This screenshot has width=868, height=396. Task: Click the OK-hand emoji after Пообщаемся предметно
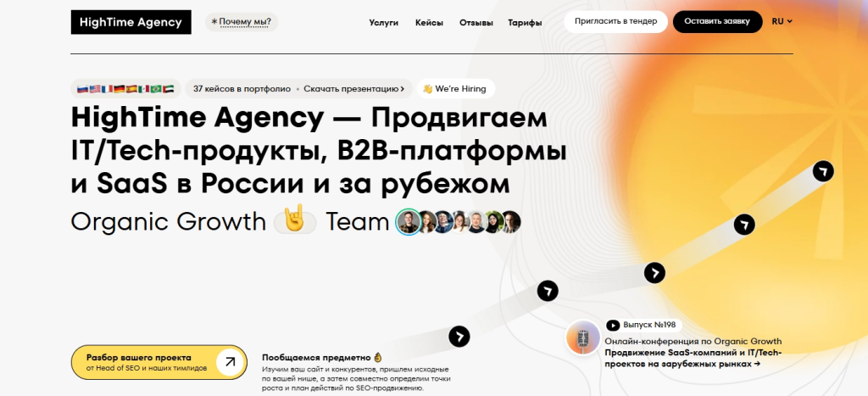[x=377, y=357]
